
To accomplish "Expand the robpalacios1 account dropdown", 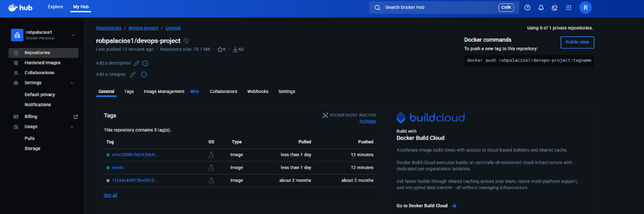I will point(73,35).
